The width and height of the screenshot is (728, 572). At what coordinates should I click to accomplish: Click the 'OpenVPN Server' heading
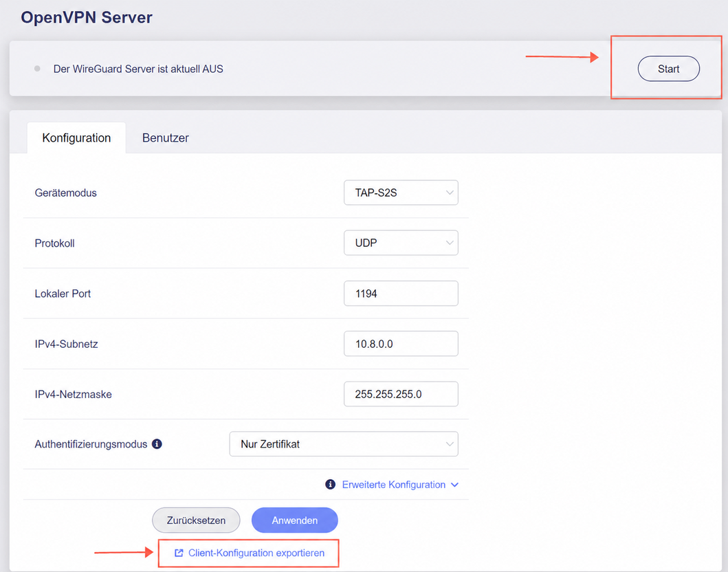pyautogui.click(x=87, y=17)
